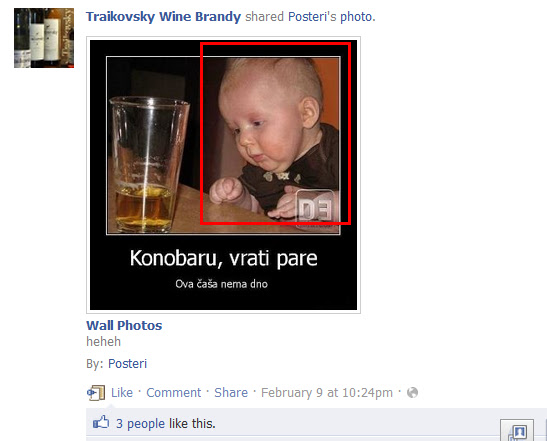The height and width of the screenshot is (441, 547).
Task: Open the Wall Photos album
Action: coord(124,325)
